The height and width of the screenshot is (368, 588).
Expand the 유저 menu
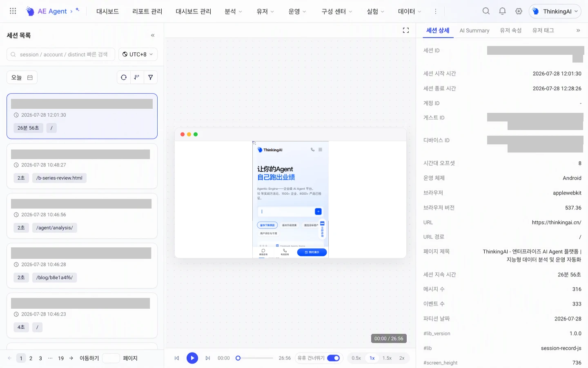[265, 11]
